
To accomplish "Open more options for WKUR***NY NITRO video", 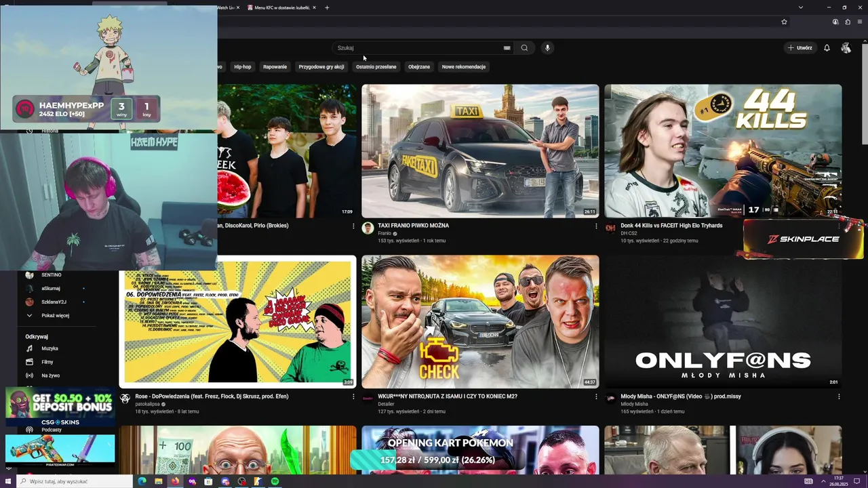I will pos(596,396).
